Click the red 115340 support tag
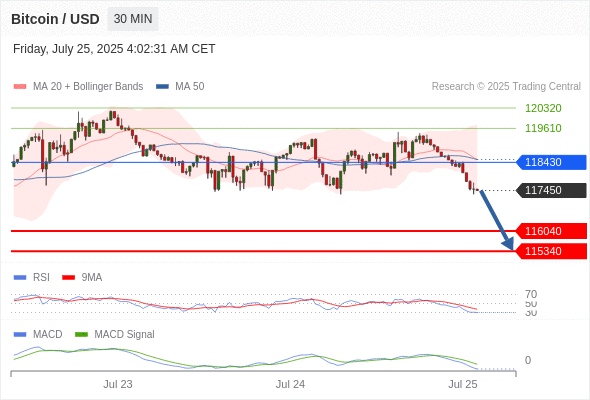Viewport: 590px width, 400px height. (x=551, y=251)
